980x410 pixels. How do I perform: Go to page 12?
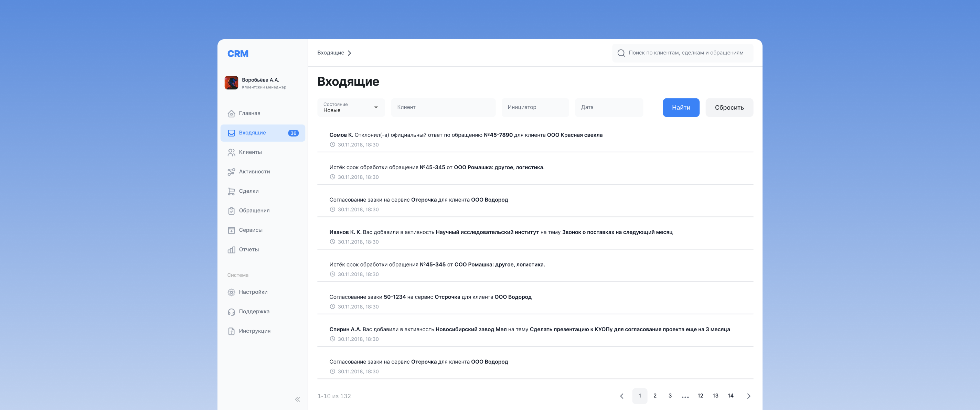point(700,396)
